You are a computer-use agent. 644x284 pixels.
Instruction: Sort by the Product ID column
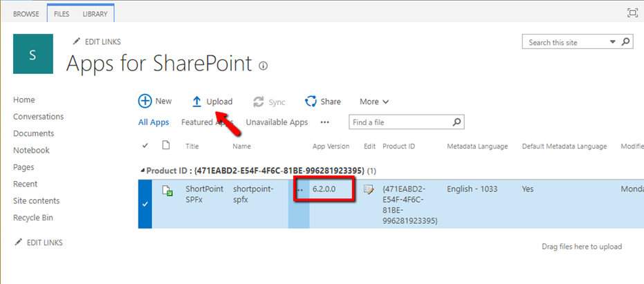[x=398, y=146]
